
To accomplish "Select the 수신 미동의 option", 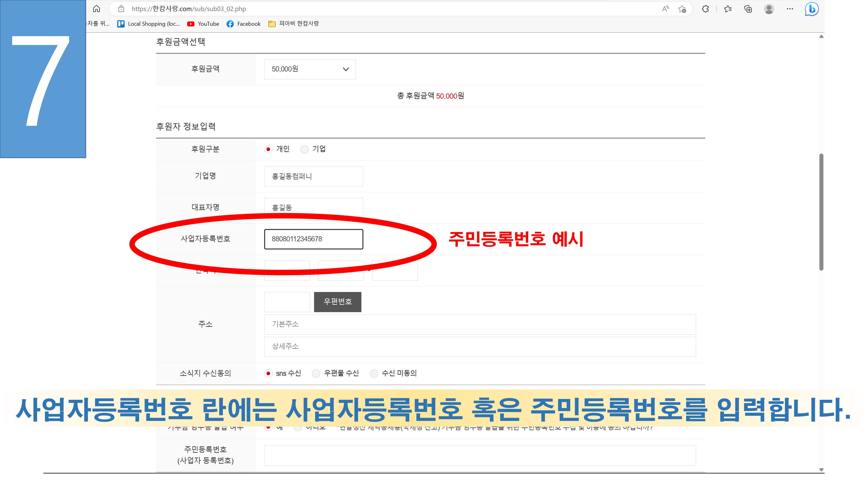I will click(374, 373).
